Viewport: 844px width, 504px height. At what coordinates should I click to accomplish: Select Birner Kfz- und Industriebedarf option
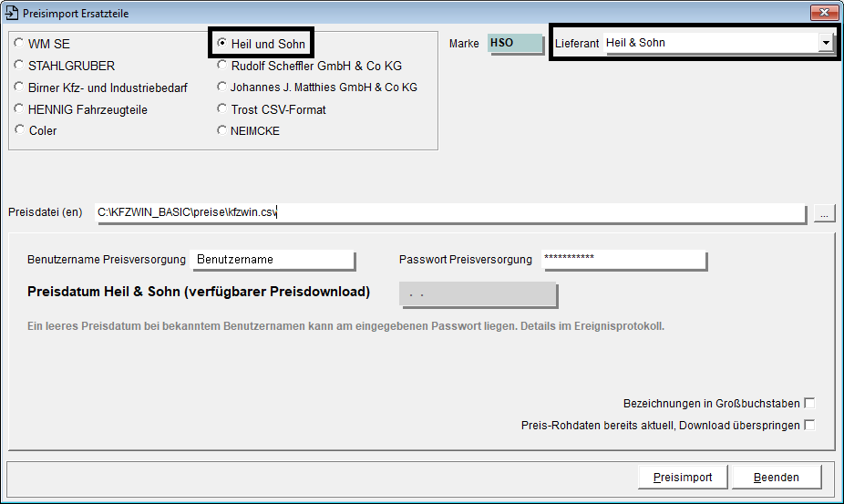point(19,87)
